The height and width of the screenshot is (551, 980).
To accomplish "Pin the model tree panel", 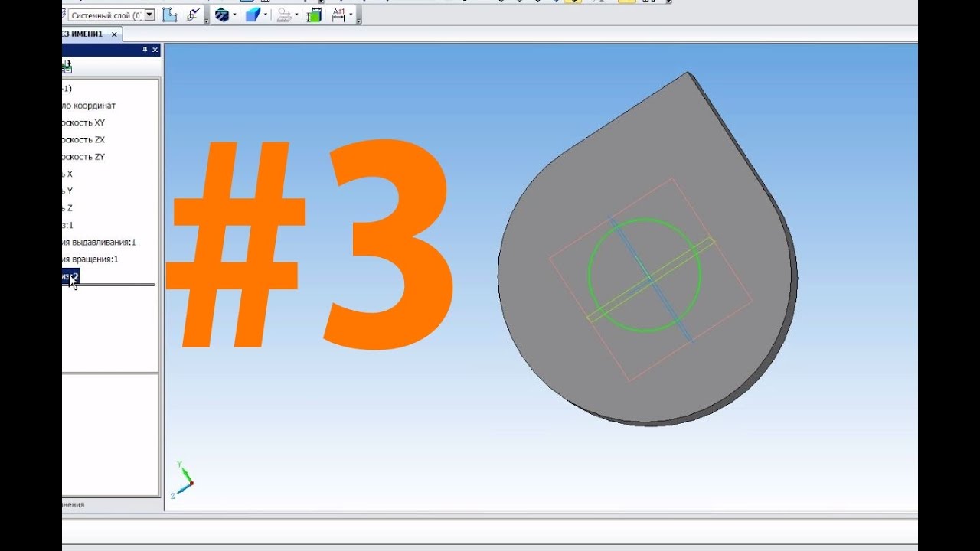I will (x=145, y=50).
